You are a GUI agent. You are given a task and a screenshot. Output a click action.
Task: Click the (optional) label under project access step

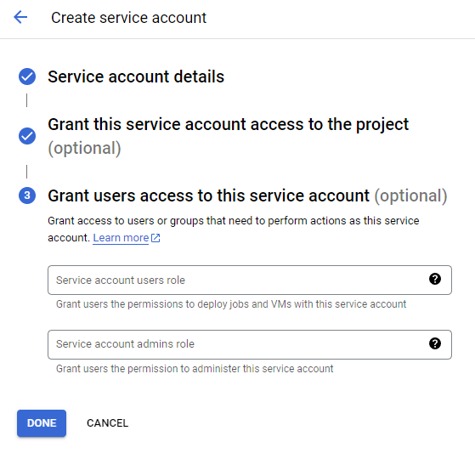click(x=84, y=148)
